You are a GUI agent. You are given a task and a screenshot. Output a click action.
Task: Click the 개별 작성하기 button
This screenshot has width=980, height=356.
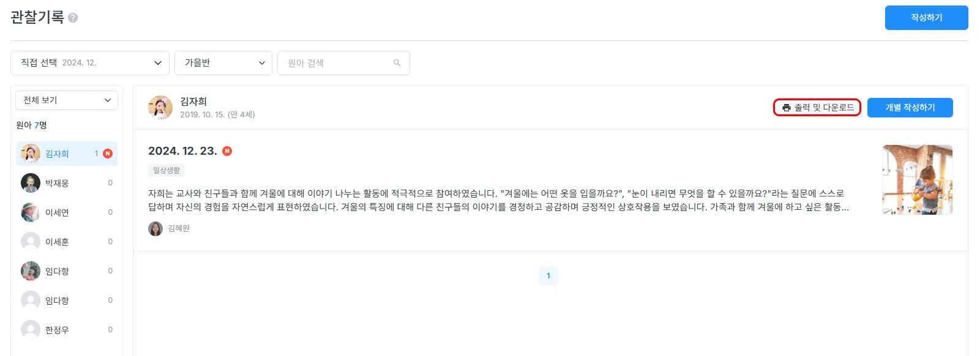(910, 108)
